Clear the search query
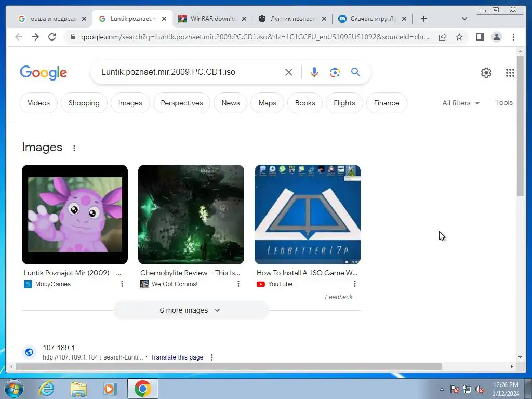 289,72
